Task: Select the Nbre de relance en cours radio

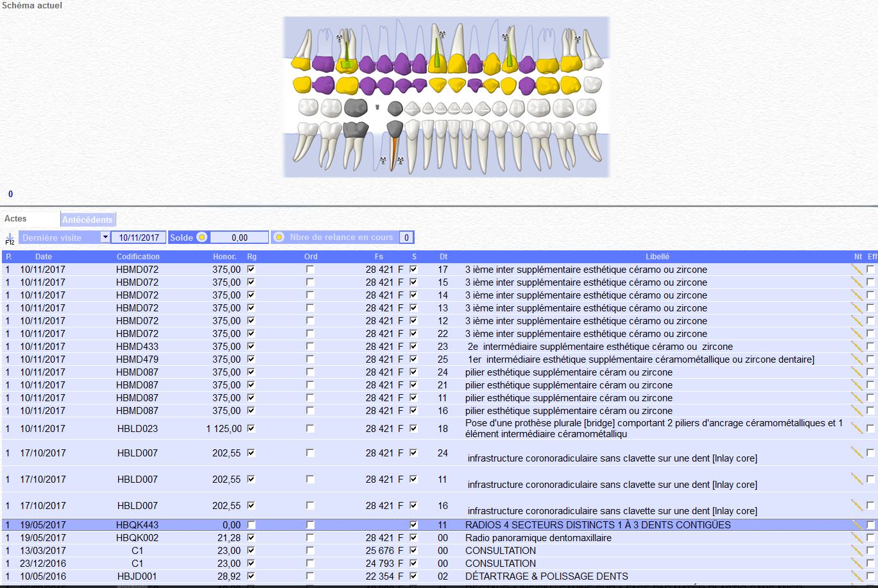Action: (x=279, y=238)
